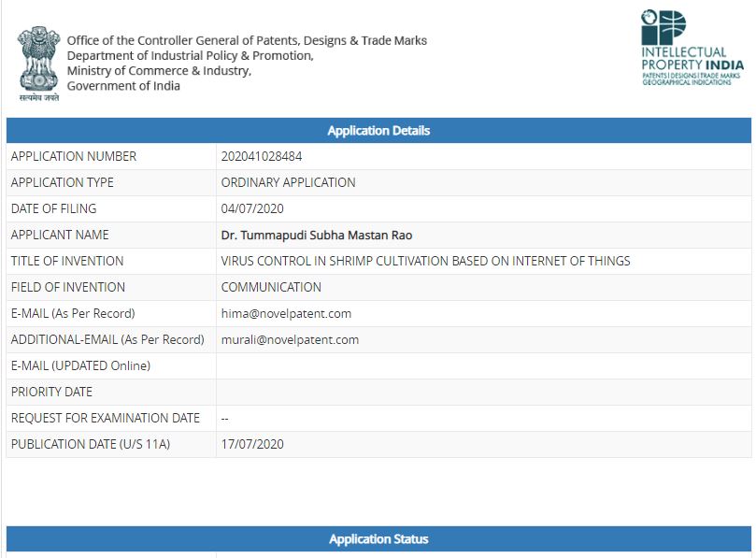Click the APPLICATION NUMBER label

(x=74, y=157)
